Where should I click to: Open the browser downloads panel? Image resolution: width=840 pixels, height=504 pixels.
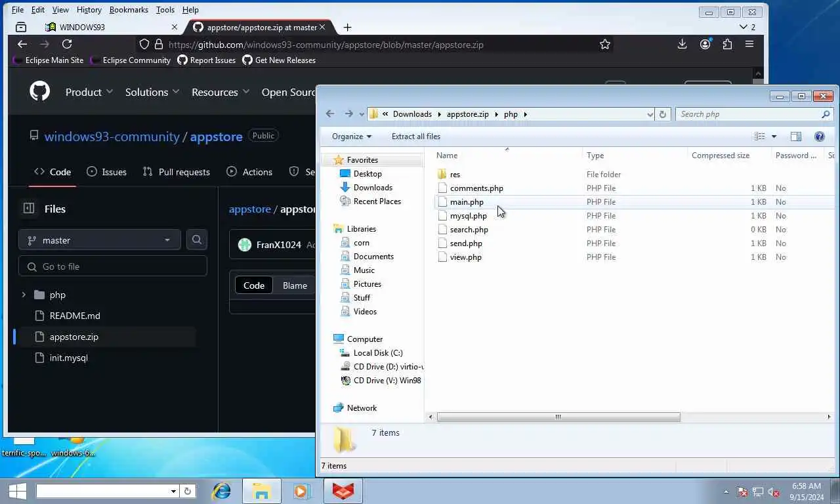[x=682, y=44]
